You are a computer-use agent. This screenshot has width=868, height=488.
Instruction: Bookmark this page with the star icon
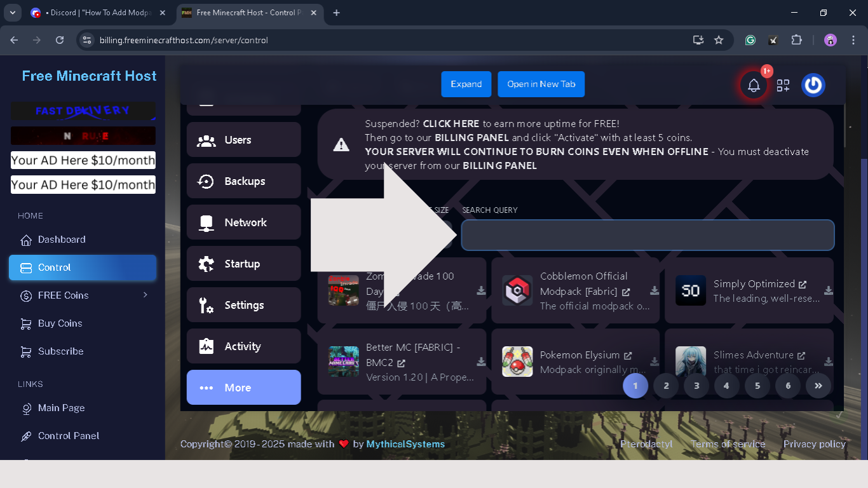(719, 40)
